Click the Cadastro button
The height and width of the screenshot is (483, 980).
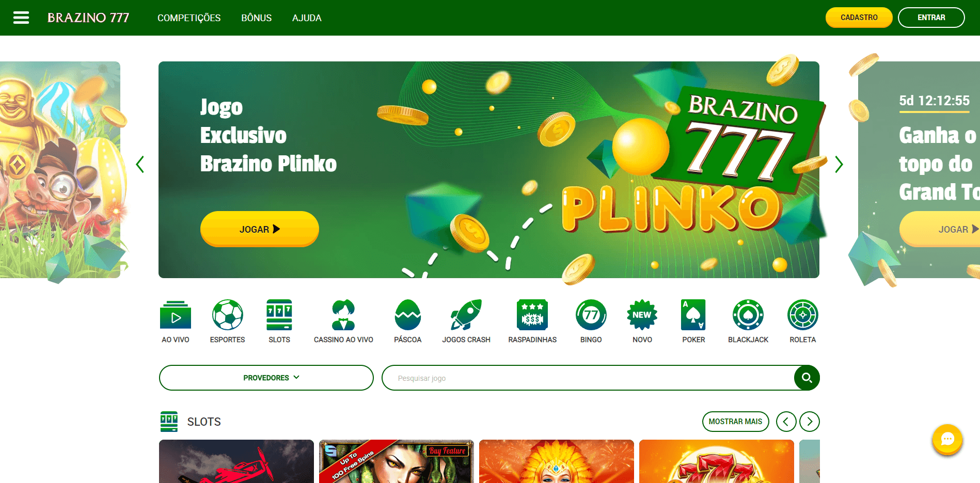(x=859, y=18)
